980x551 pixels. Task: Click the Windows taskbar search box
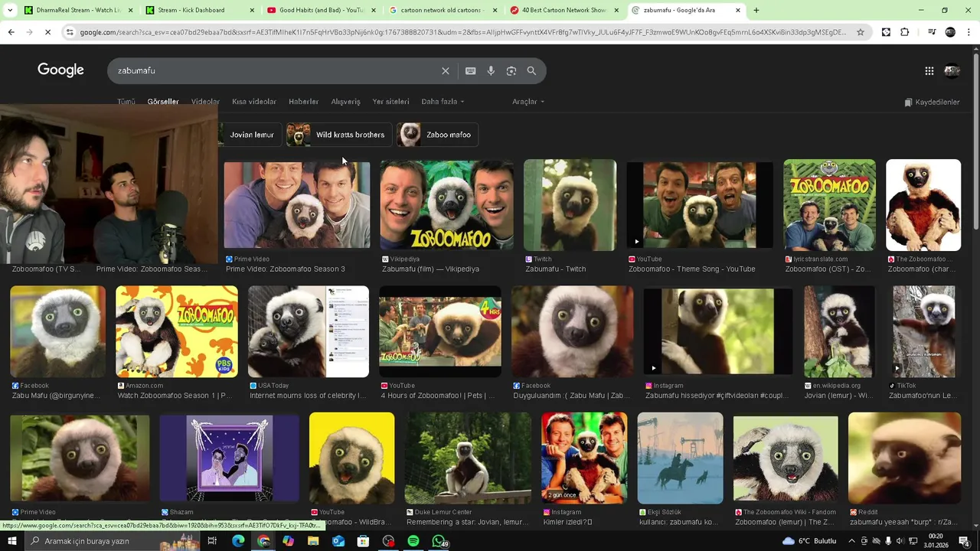coord(111,541)
